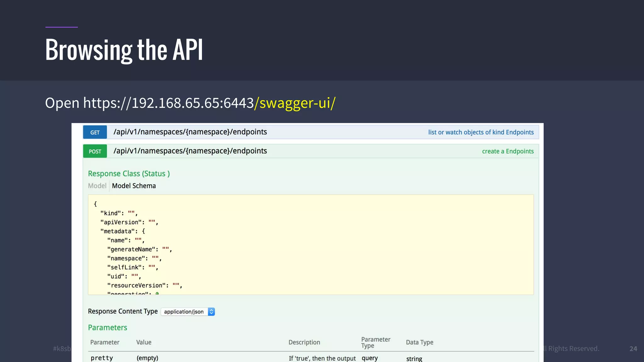Switch to the Model tab
This screenshot has width=644, height=362.
pyautogui.click(x=97, y=186)
